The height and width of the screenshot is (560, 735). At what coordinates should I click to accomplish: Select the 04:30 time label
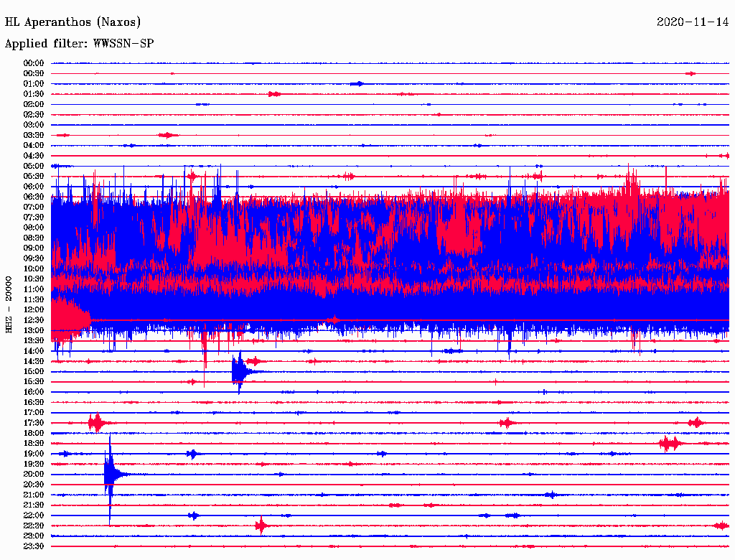click(x=34, y=156)
